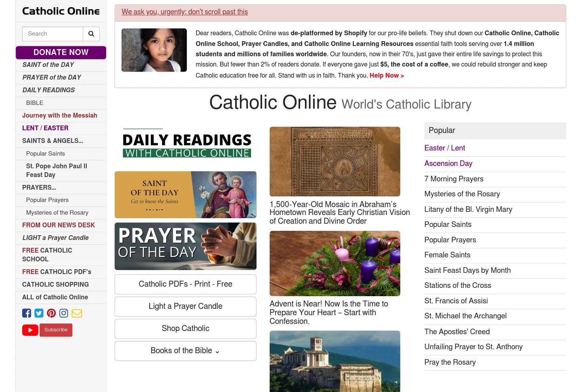The height and width of the screenshot is (392, 588).
Task: Open Mysteries of the Rosary in Popular list
Action: (x=462, y=194)
